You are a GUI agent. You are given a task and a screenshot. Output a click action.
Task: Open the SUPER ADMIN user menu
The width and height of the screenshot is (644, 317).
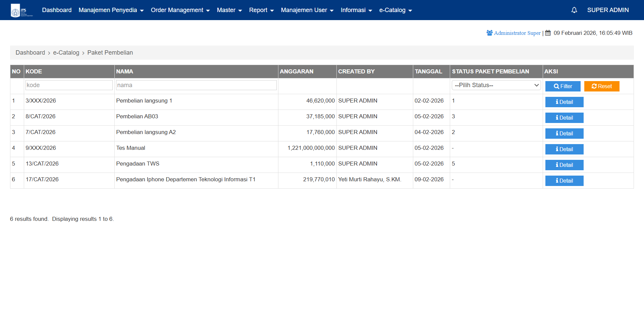608,10
